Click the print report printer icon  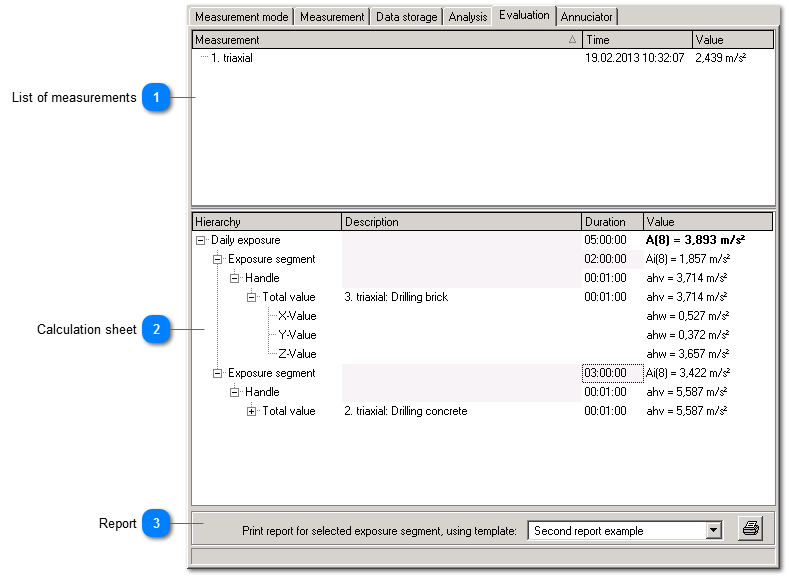(750, 530)
